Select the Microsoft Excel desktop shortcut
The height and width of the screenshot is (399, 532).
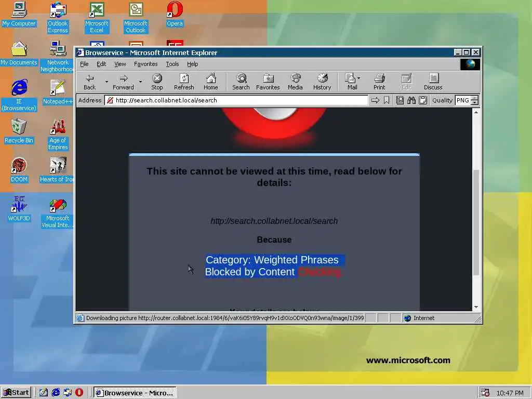pyautogui.click(x=97, y=18)
